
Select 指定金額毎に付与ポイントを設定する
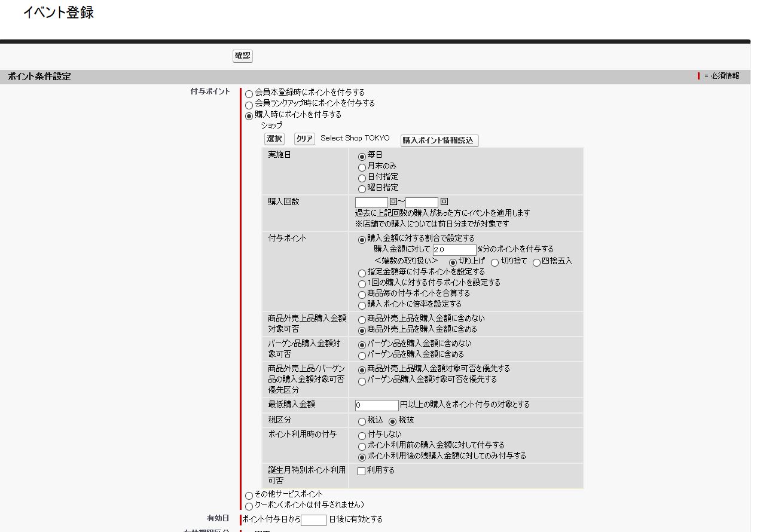click(362, 273)
